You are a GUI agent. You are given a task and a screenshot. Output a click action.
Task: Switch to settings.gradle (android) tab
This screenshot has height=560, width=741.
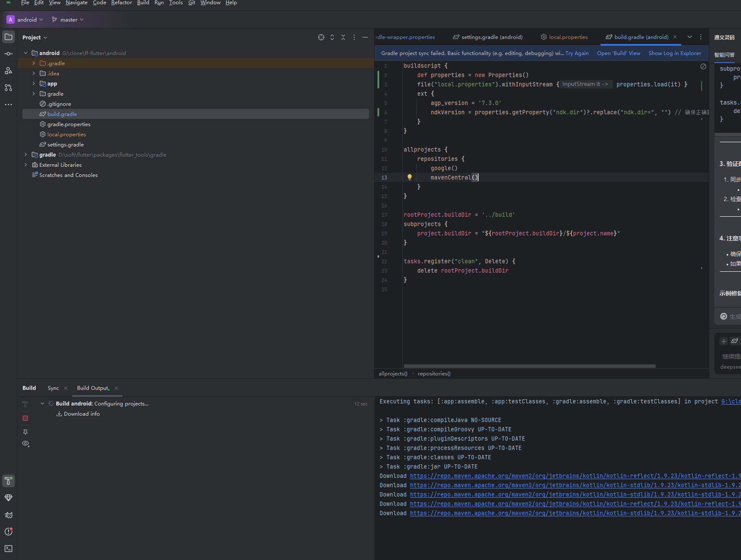pos(488,37)
